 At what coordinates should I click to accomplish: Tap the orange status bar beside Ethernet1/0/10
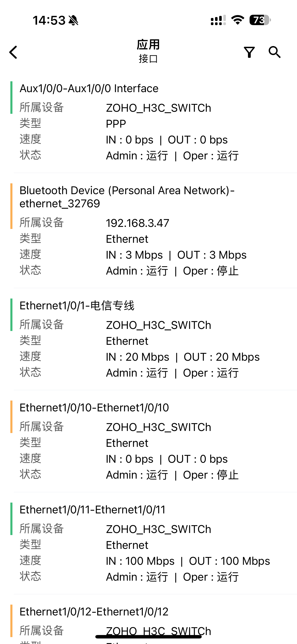coord(11,416)
